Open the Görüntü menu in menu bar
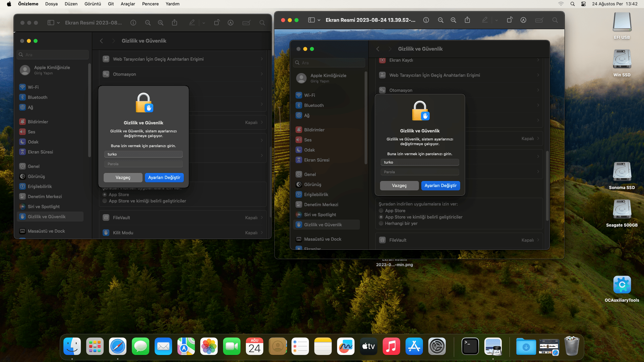Image resolution: width=644 pixels, height=362 pixels. (x=93, y=4)
